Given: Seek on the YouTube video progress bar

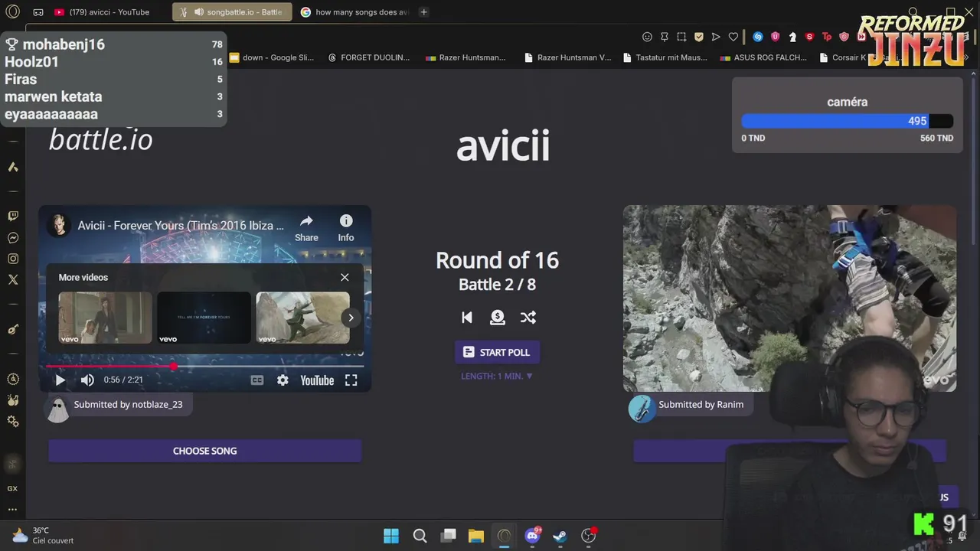Looking at the screenshot, I should (204, 367).
